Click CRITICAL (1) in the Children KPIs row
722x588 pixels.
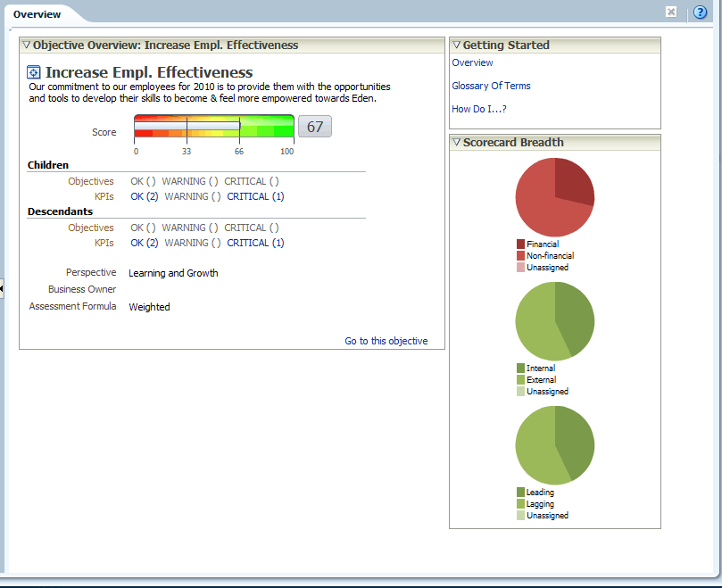point(255,196)
